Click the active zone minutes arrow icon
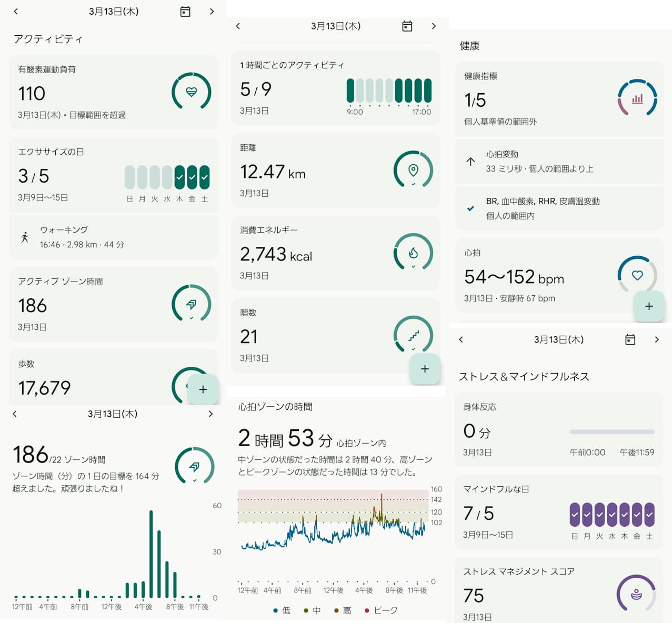Viewport: 672px width, 623px height. pyautogui.click(x=192, y=304)
